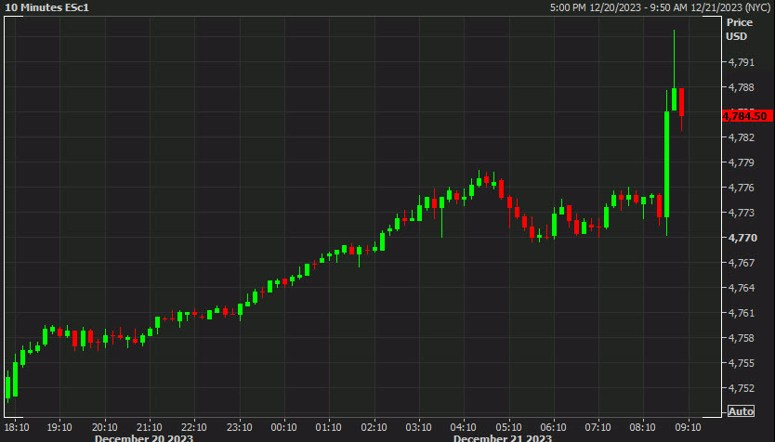Click the December 21 2023 date label

pyautogui.click(x=502, y=437)
